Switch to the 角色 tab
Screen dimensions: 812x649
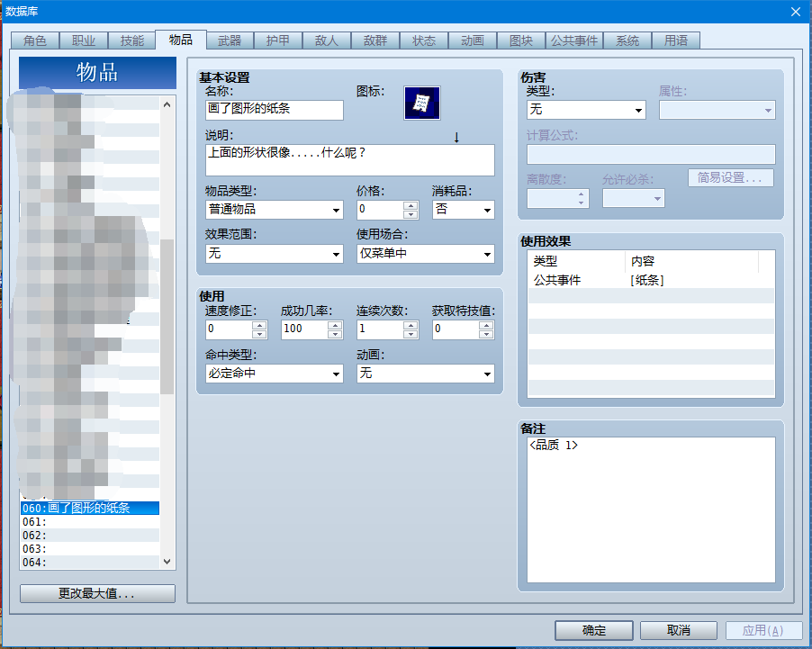(x=35, y=41)
